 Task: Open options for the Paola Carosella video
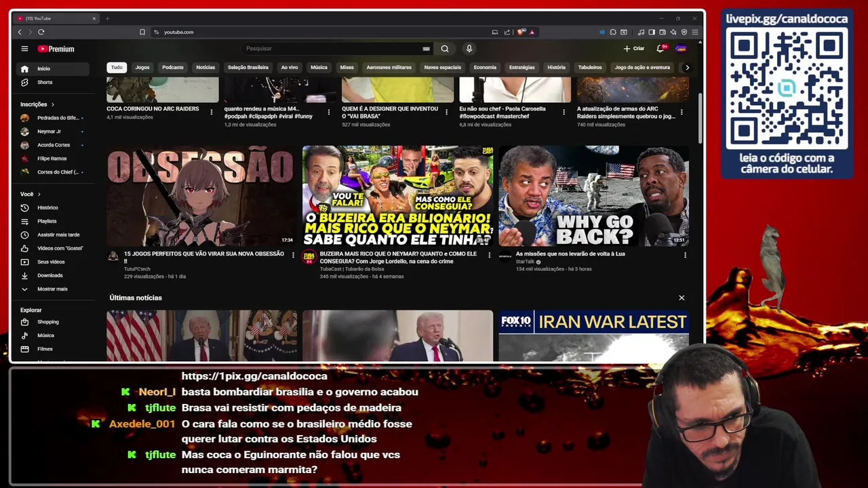click(564, 112)
